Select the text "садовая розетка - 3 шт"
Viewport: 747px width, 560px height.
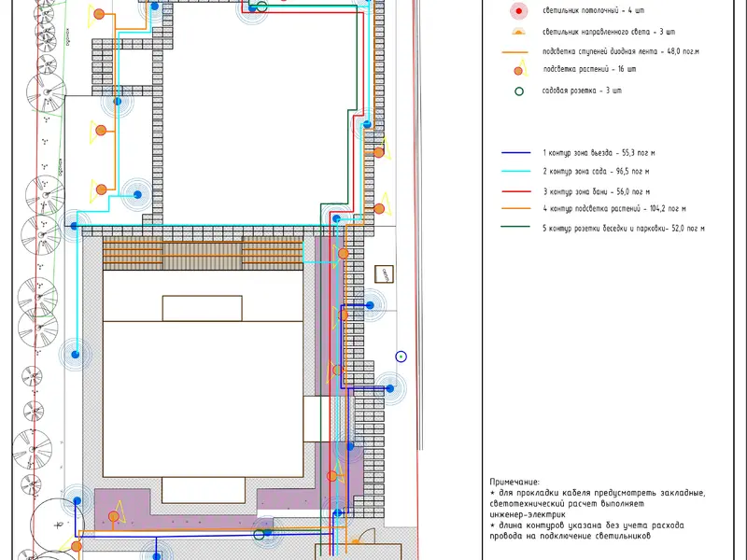[x=582, y=91]
